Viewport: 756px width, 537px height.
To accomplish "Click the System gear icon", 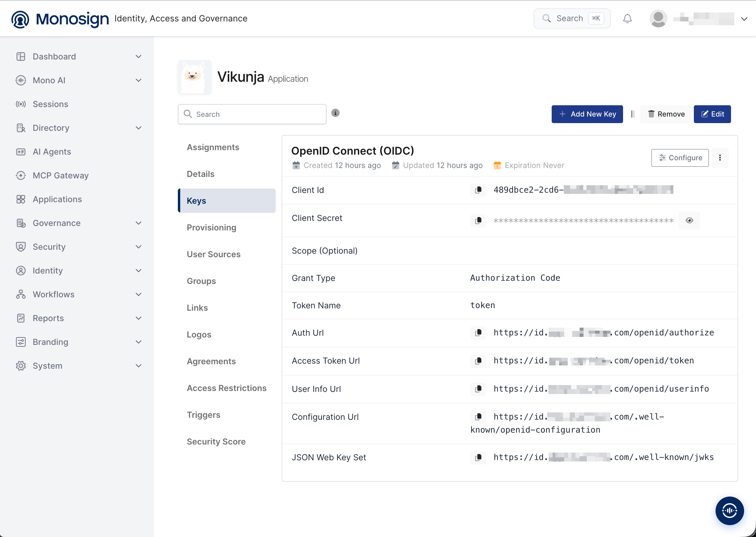I will 21,366.
